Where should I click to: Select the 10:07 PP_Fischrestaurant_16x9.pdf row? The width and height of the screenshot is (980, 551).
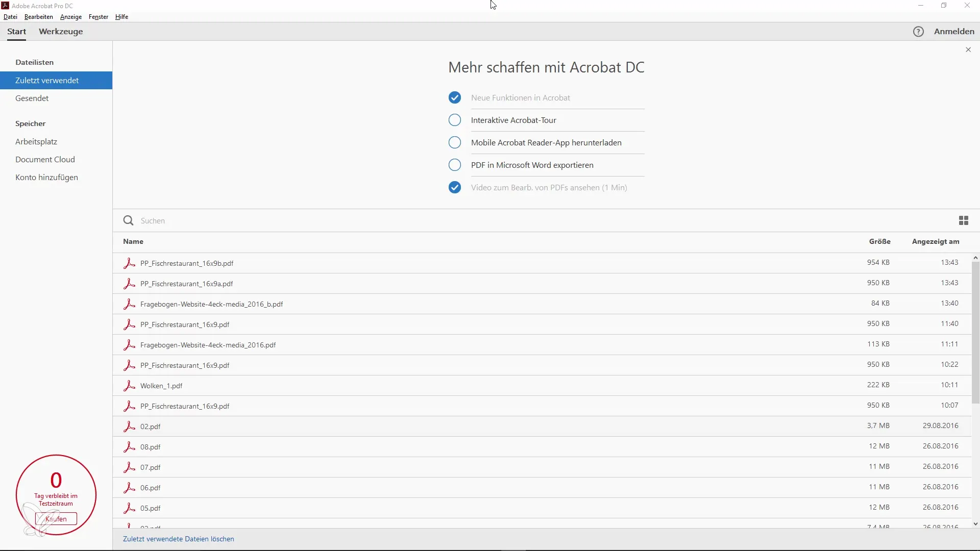tap(542, 406)
